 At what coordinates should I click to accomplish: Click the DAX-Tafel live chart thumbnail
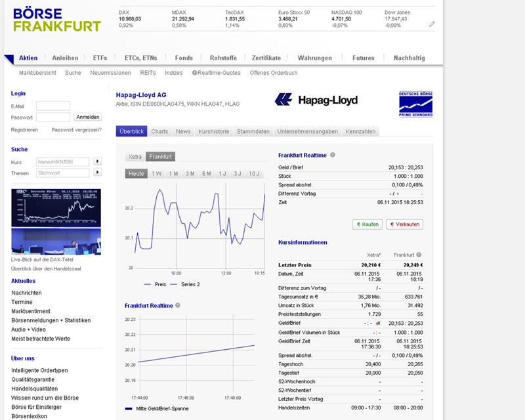(x=56, y=207)
